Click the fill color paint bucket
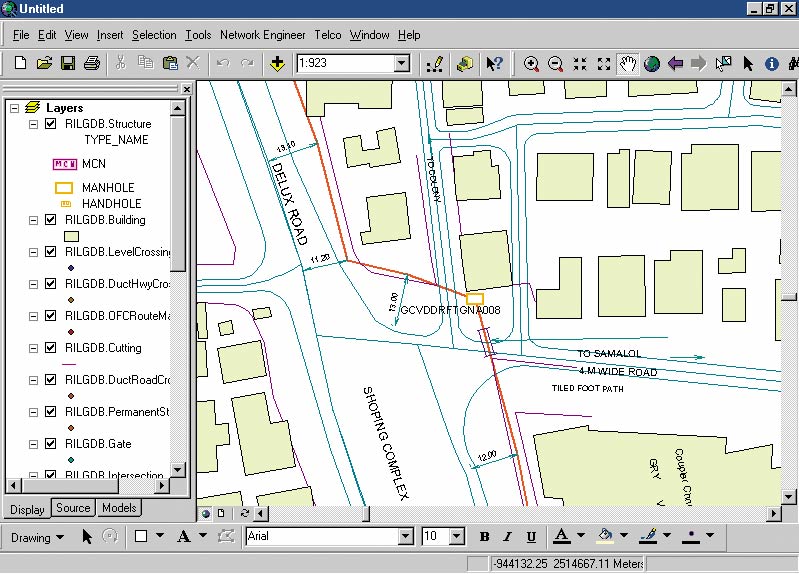Screen dimensions: 799x574 604,537
